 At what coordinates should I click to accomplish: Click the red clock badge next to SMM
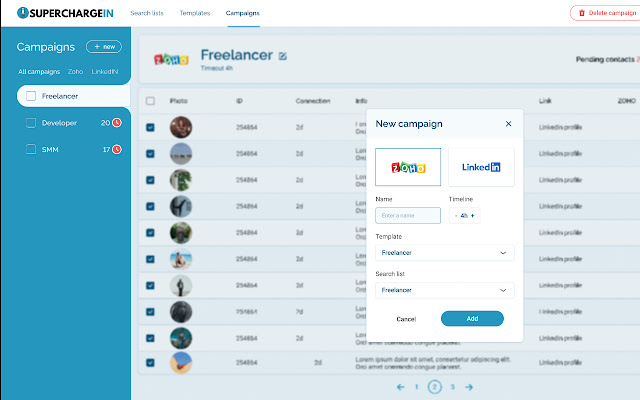point(117,149)
